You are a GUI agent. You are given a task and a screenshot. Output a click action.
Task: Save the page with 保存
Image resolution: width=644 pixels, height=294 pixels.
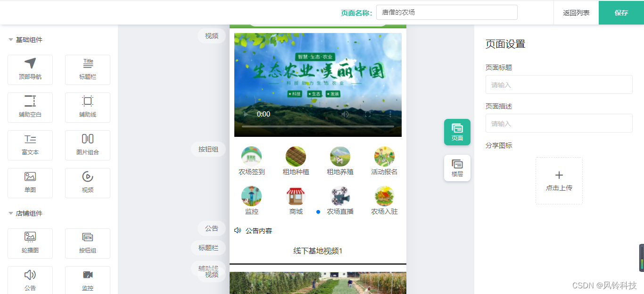click(621, 13)
